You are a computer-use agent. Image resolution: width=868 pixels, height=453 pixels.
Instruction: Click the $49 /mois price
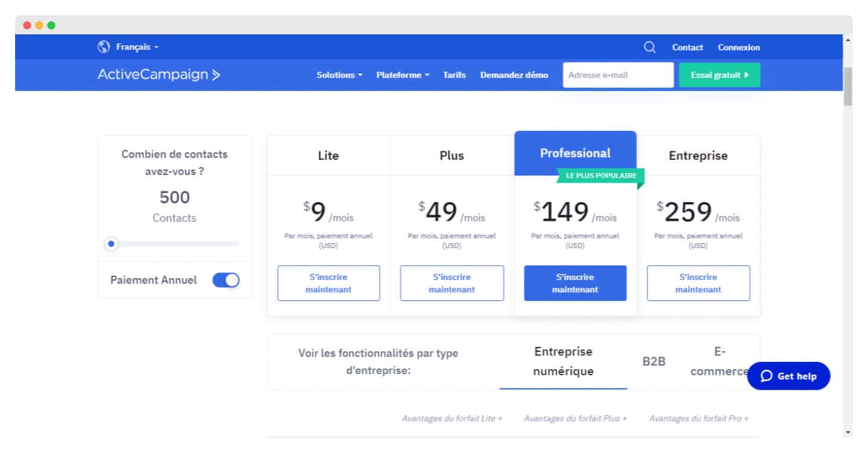pos(452,212)
